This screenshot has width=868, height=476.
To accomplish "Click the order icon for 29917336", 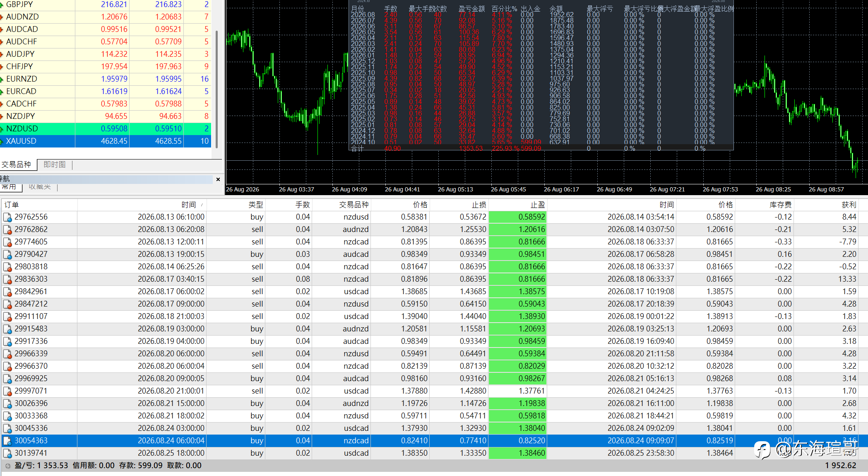I will pyautogui.click(x=7, y=341).
